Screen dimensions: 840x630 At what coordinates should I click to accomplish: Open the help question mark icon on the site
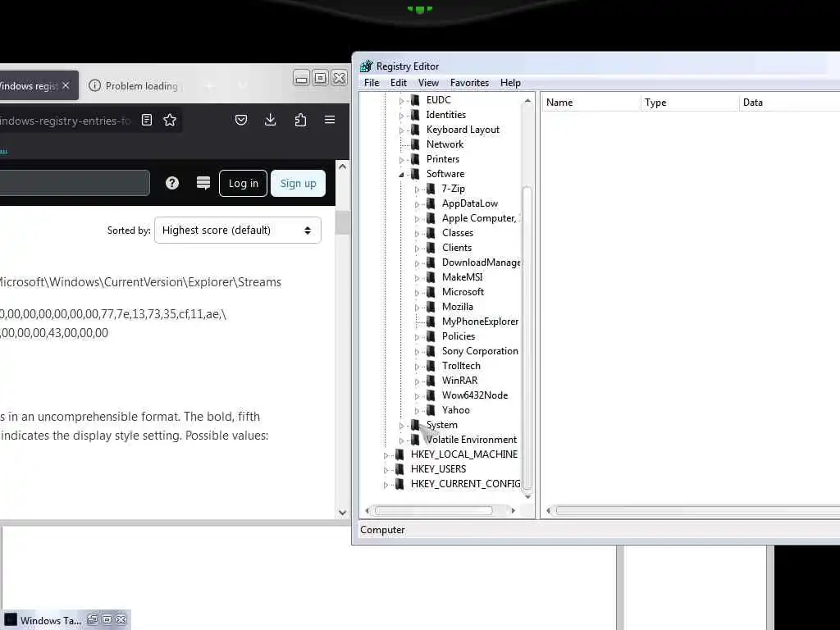172,183
